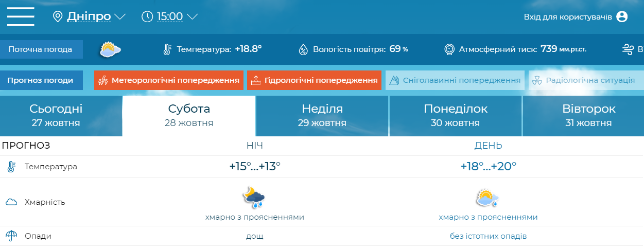
Task: Click the atmospheric pressure gauge icon
Action: coord(449,49)
